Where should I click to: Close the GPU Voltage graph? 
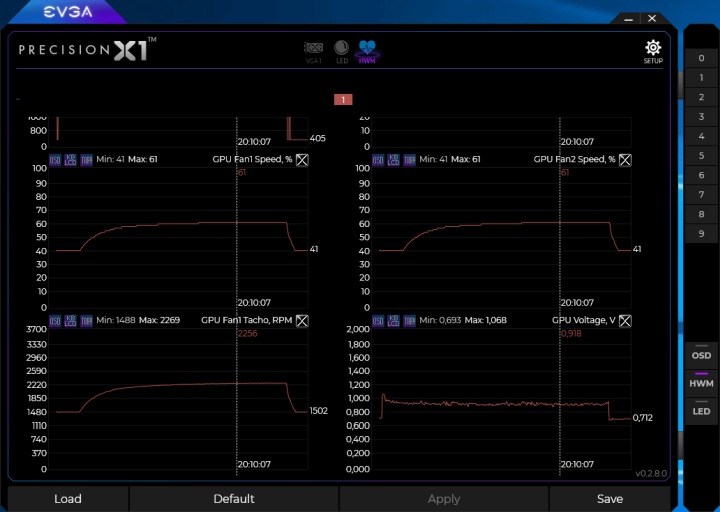(x=625, y=321)
